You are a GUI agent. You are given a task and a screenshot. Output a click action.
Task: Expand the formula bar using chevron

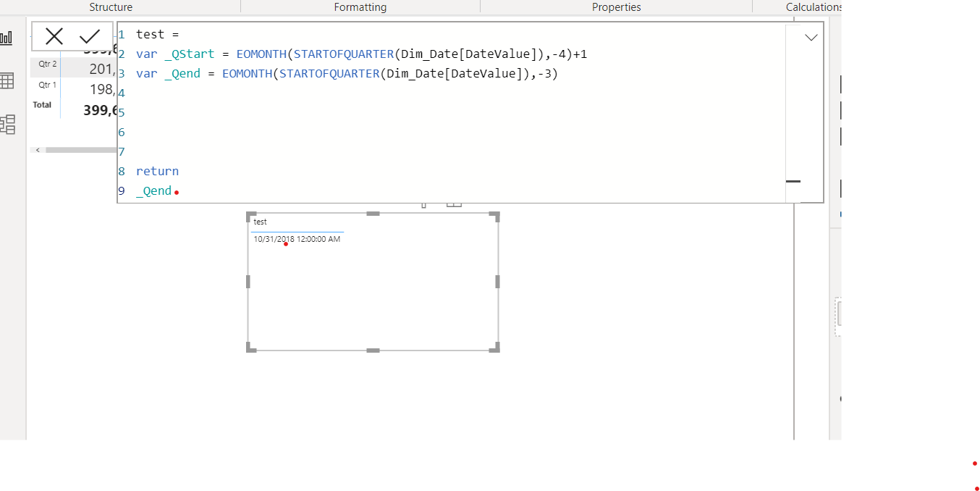811,37
